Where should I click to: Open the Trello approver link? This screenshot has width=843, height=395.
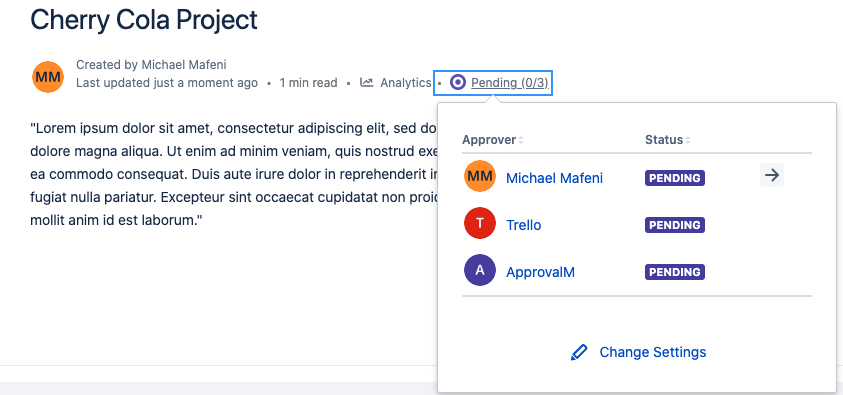pyautogui.click(x=524, y=225)
